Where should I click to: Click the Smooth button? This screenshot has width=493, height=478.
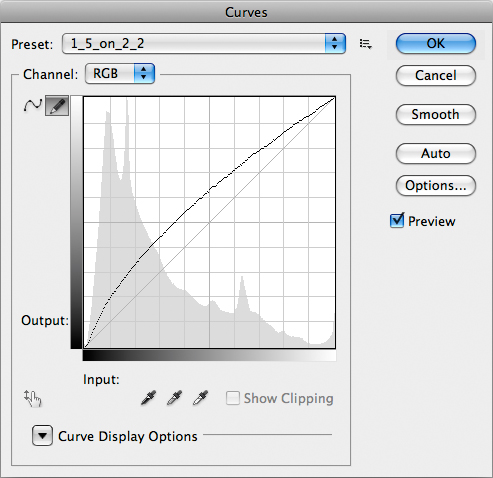(436, 115)
